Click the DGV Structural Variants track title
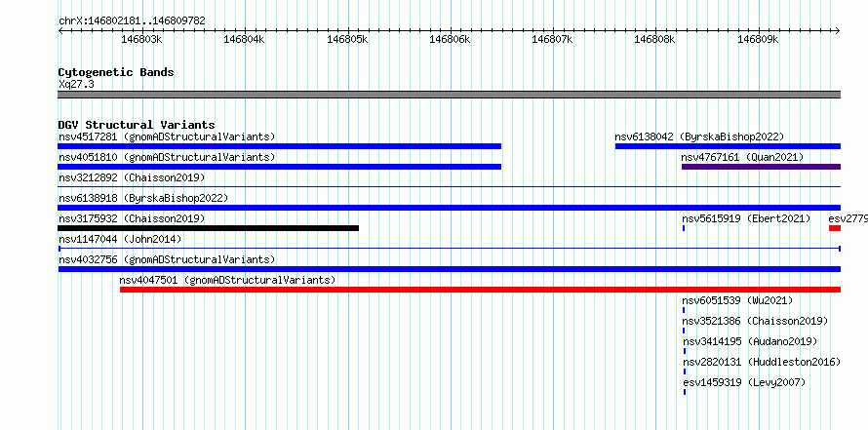868x430 pixels. [137, 125]
